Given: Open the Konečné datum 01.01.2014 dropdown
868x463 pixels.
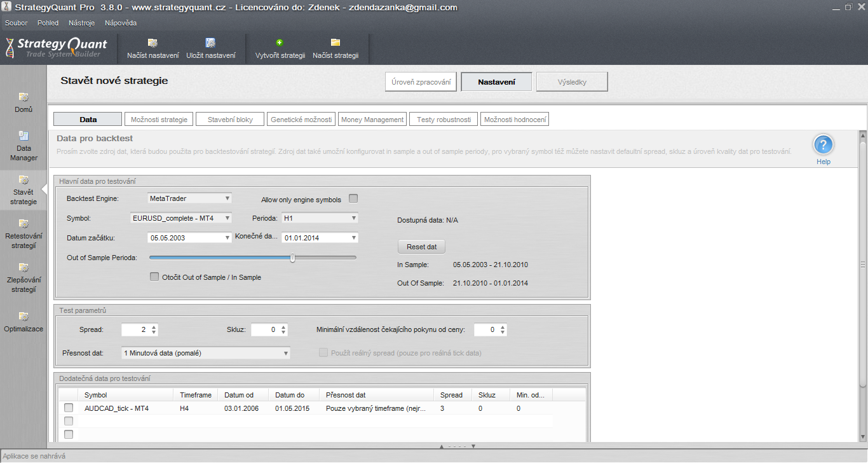Looking at the screenshot, I should pyautogui.click(x=320, y=238).
